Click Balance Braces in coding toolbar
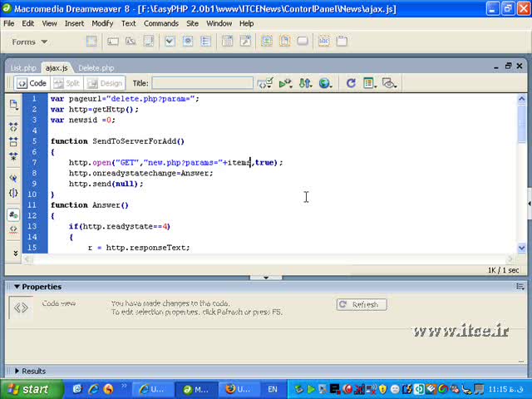 pyautogui.click(x=13, y=193)
